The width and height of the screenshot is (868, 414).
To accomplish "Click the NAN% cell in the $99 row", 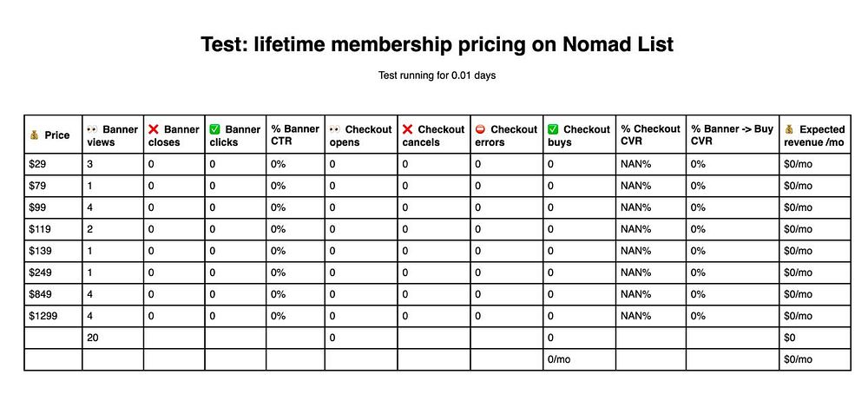I will click(635, 207).
